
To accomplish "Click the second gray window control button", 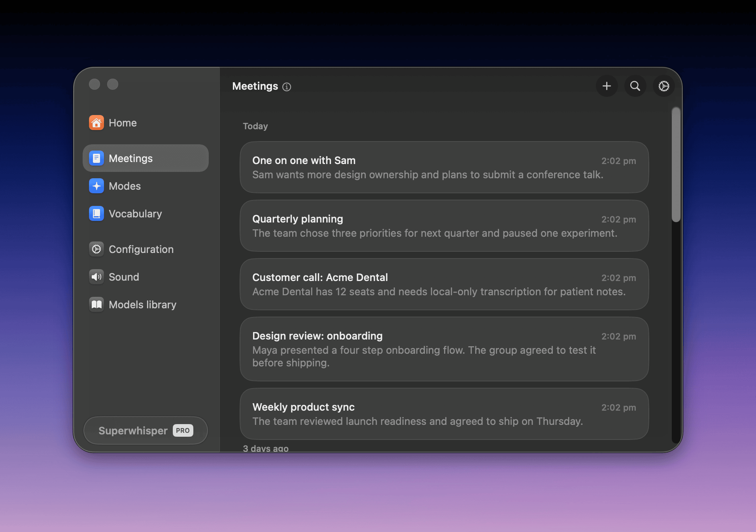I will coord(113,84).
